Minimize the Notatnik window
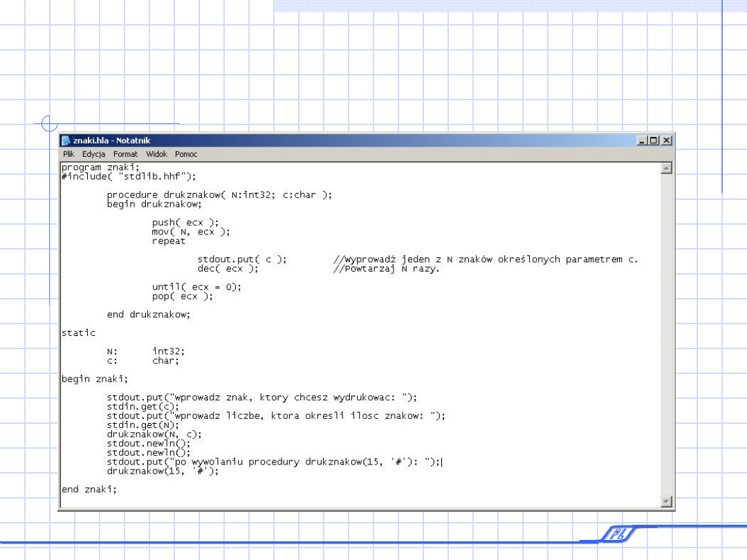 coord(643,140)
